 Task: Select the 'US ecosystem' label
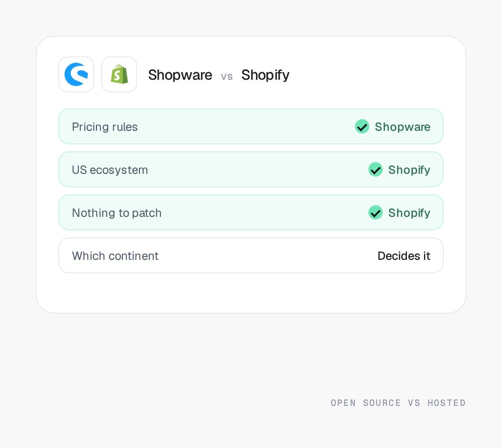[110, 170]
